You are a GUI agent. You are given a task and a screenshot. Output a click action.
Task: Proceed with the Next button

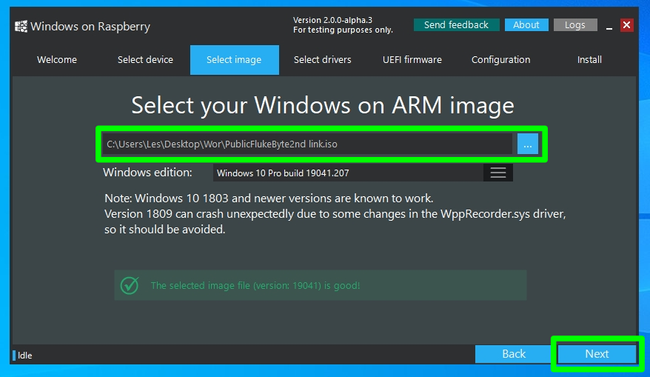tap(597, 354)
